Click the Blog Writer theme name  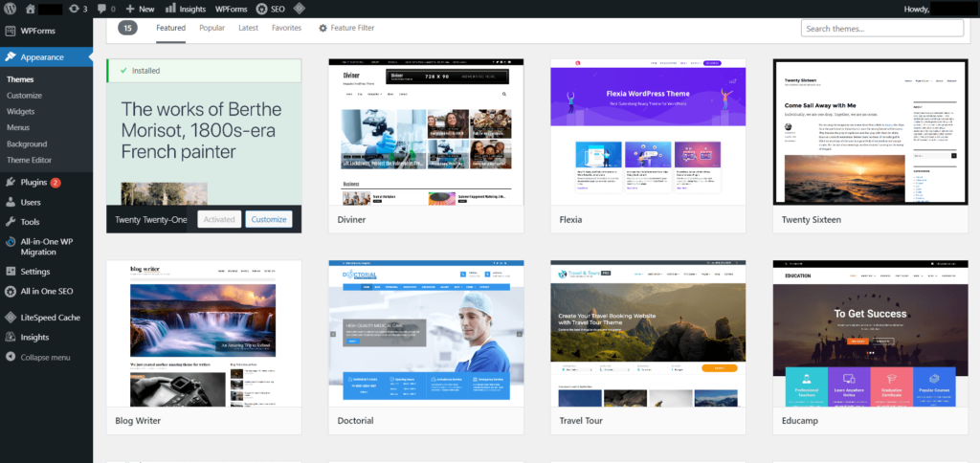138,421
